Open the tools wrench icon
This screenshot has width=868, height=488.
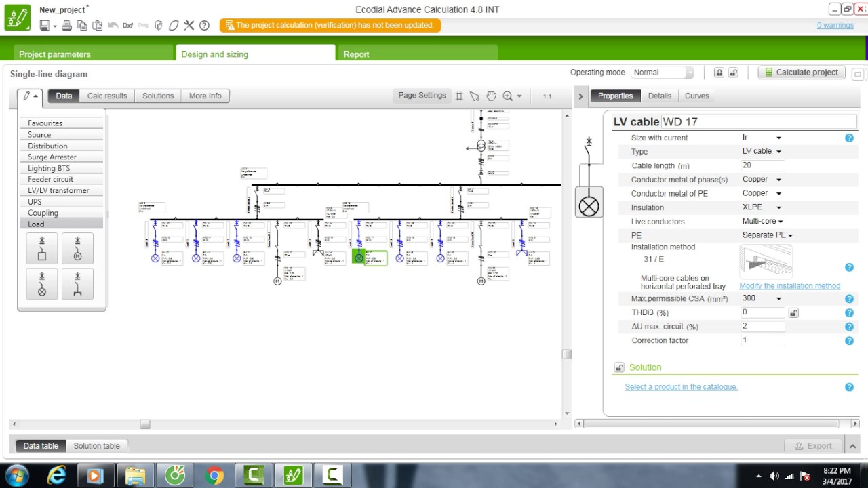189,26
